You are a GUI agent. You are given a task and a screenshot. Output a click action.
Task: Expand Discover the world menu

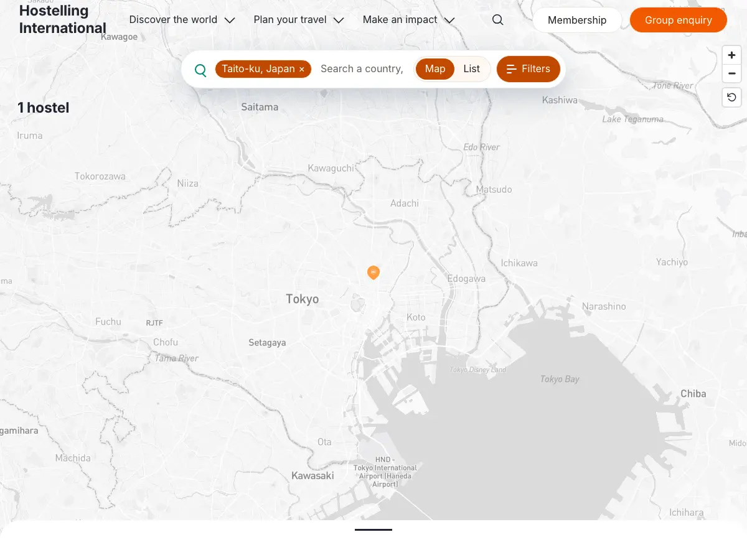[x=182, y=20]
